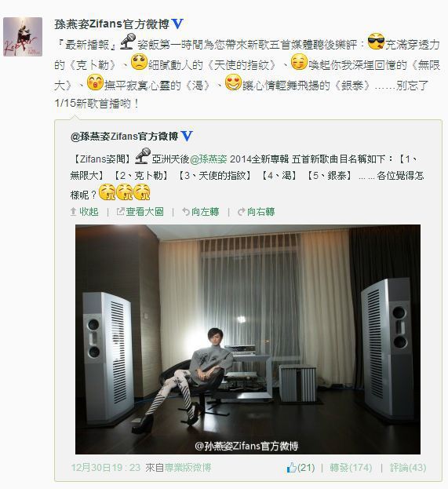Open comments via 評論(43)
This screenshot has height=489, width=448.
(x=408, y=468)
